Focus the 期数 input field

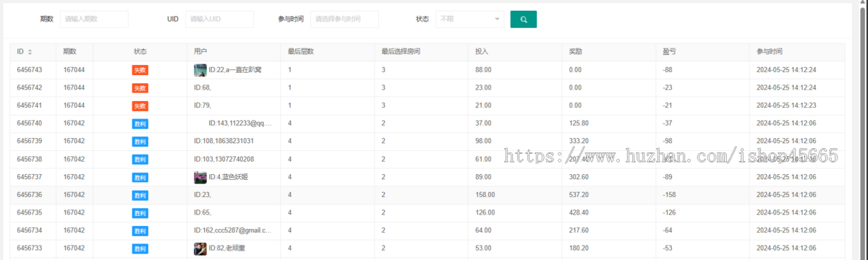[94, 19]
